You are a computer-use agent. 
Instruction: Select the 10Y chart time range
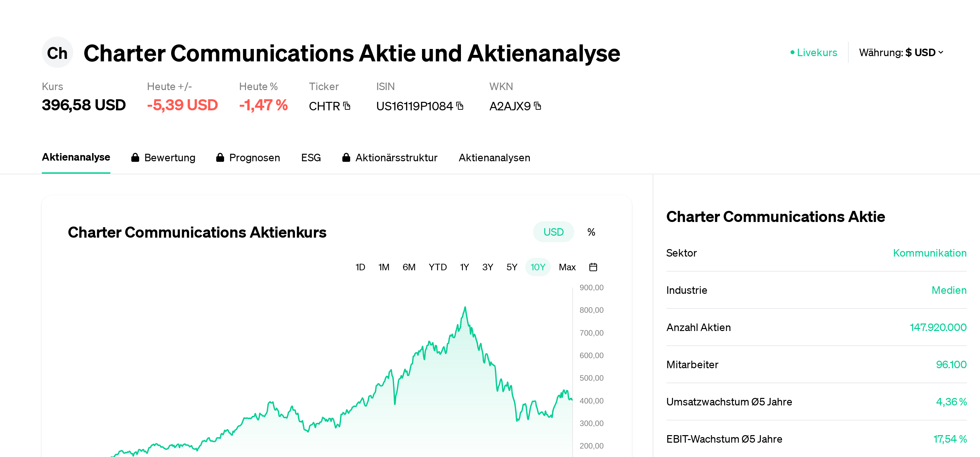(x=538, y=267)
